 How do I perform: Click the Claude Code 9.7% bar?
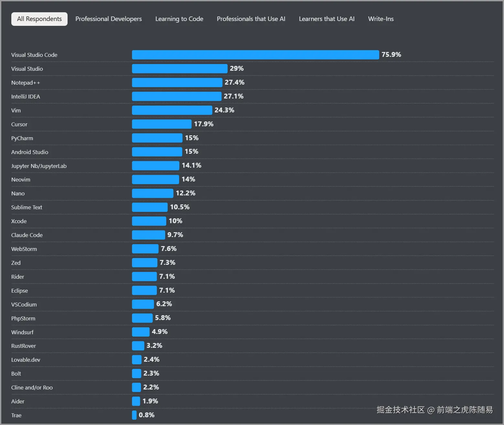click(148, 235)
